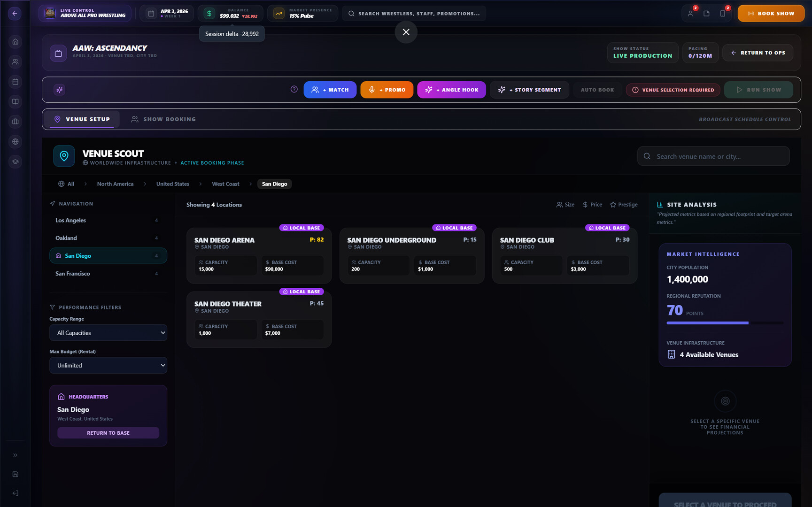Select Los Angeles in navigation list
812x507 pixels.
click(x=71, y=220)
